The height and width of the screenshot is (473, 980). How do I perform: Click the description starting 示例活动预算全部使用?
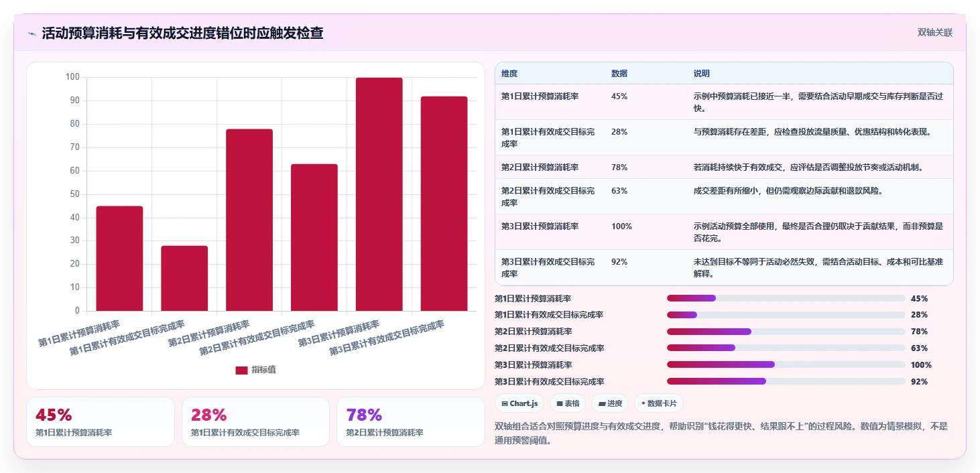tap(818, 232)
